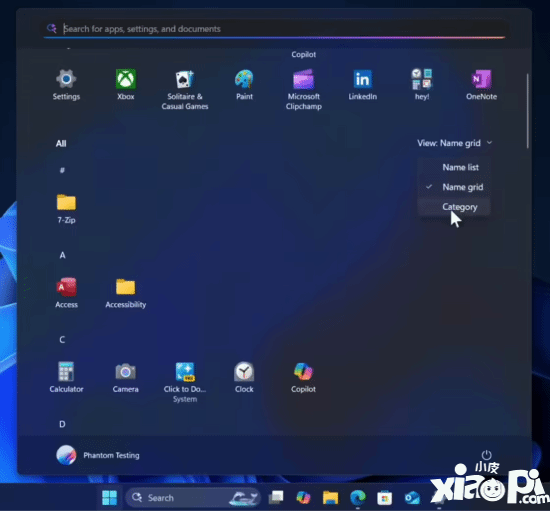Select Name grid view option
This screenshot has width=550, height=511.
[454, 187]
